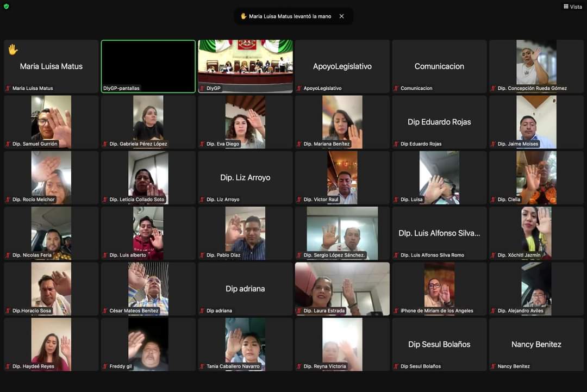The height and width of the screenshot is (392, 587).
Task: Select Dip. Concepción Rueda Gómez video
Action: [536, 63]
